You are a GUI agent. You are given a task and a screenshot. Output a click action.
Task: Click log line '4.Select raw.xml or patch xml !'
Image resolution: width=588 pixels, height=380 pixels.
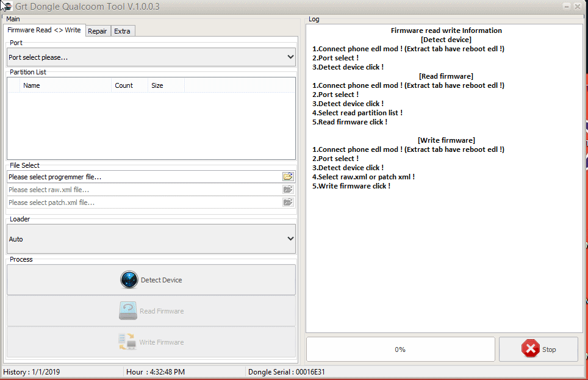pos(364,177)
